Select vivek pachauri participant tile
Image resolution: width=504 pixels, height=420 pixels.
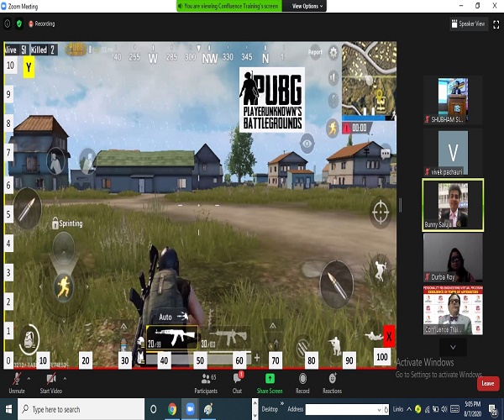[x=453, y=153]
